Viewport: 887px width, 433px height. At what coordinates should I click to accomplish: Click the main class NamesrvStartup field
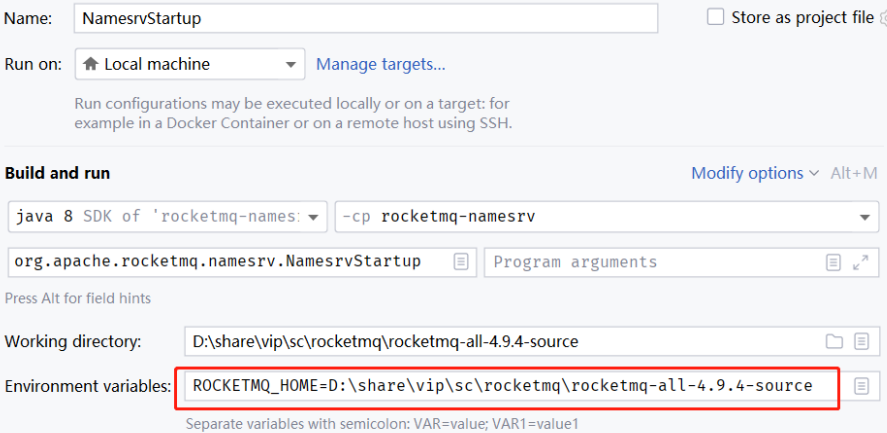pyautogui.click(x=230, y=262)
